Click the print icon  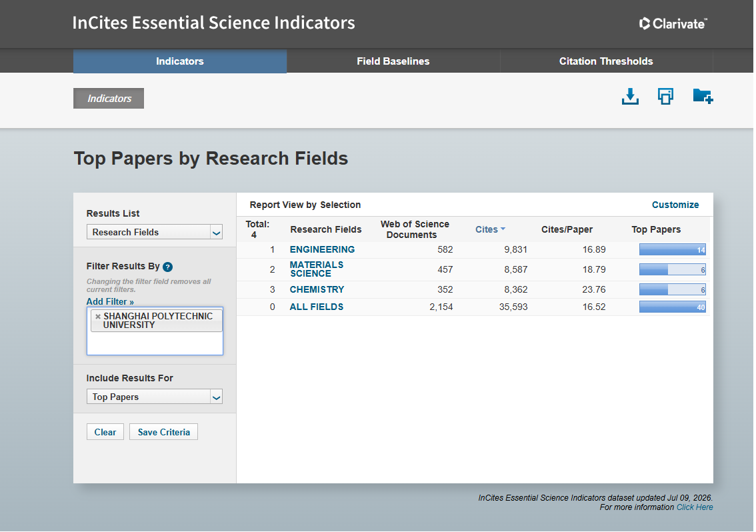pos(665,97)
